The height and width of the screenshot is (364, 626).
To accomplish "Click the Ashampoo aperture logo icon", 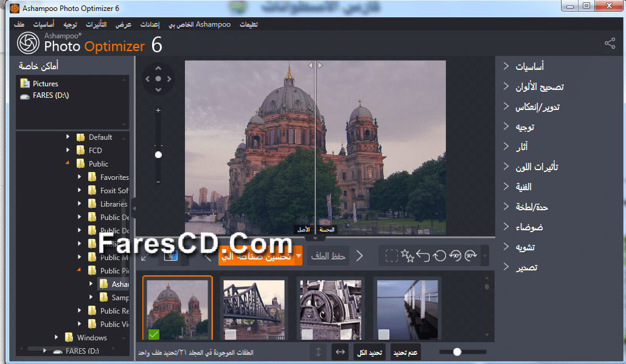I will 29,43.
